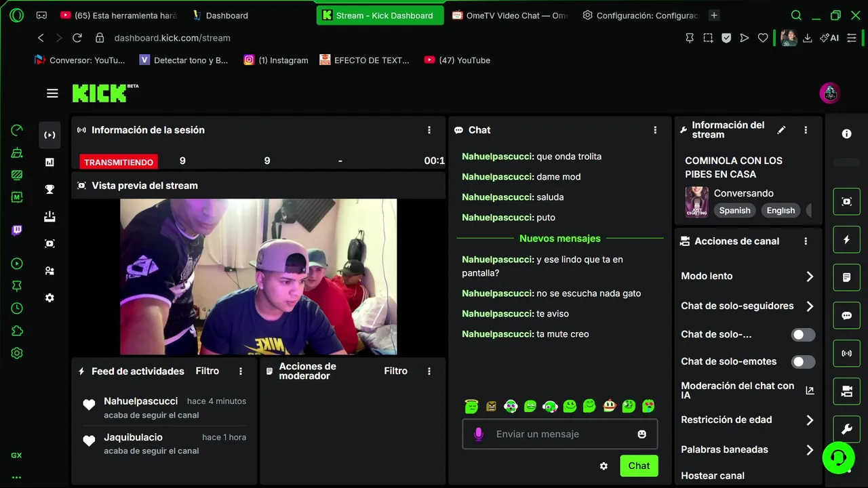868x488 pixels.
Task: Click the first emote in chat row
Action: 471,406
